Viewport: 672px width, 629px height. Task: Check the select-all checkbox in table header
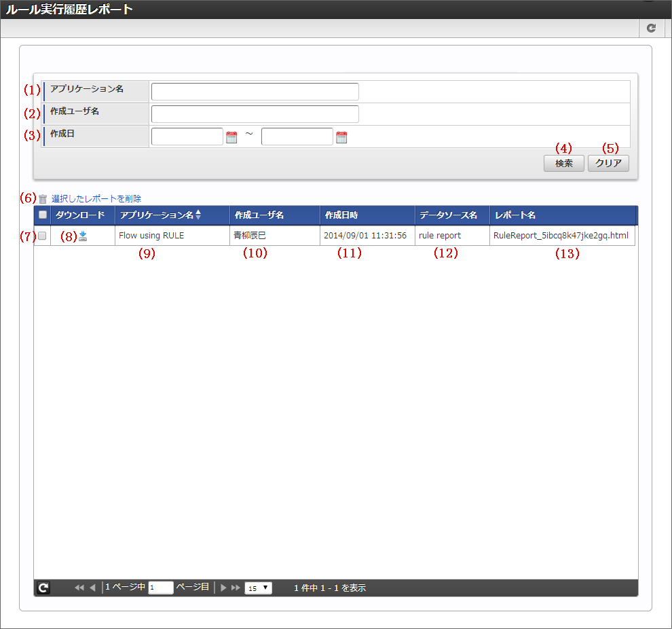[43, 215]
